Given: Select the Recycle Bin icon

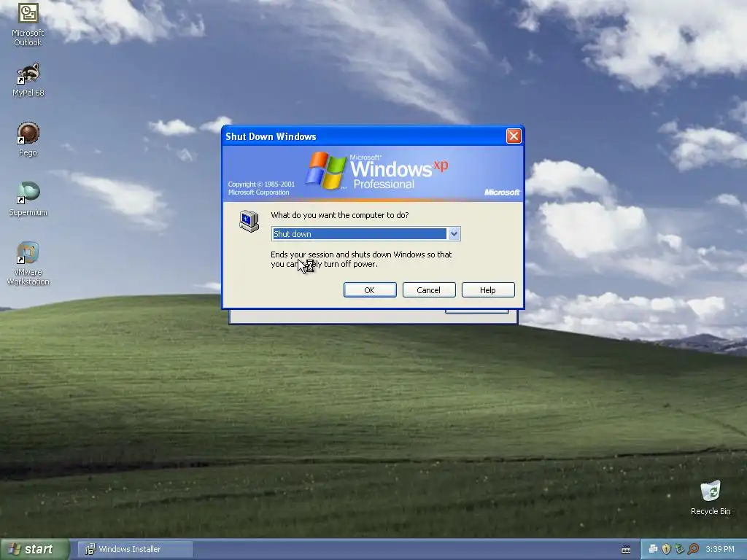Looking at the screenshot, I should coord(711,497).
